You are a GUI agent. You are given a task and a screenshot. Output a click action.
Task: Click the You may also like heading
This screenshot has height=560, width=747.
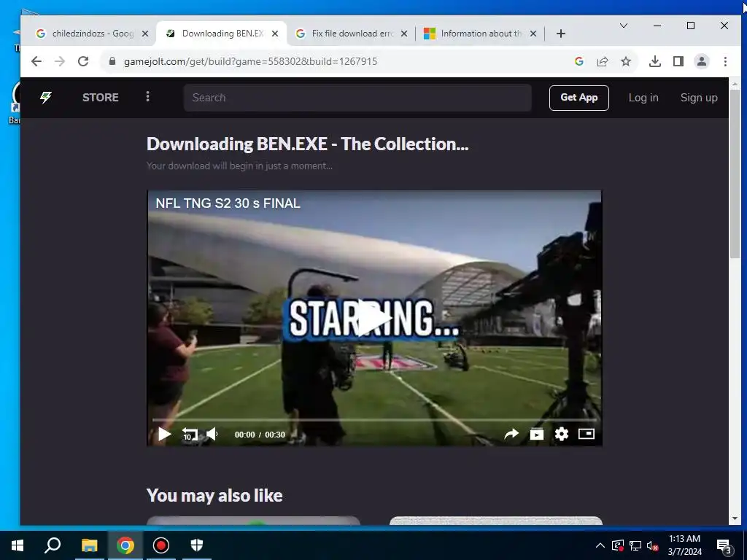point(214,495)
